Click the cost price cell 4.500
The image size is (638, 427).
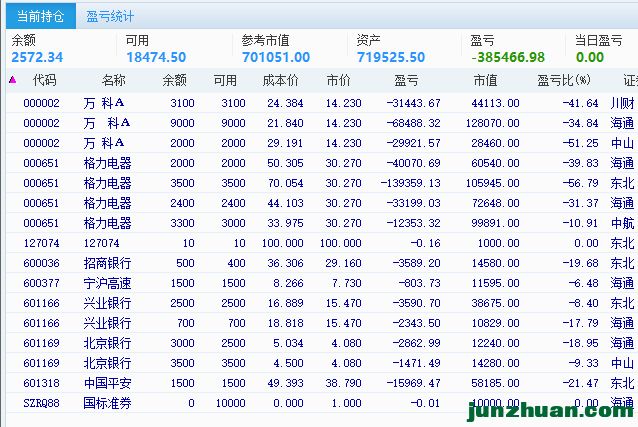point(288,363)
